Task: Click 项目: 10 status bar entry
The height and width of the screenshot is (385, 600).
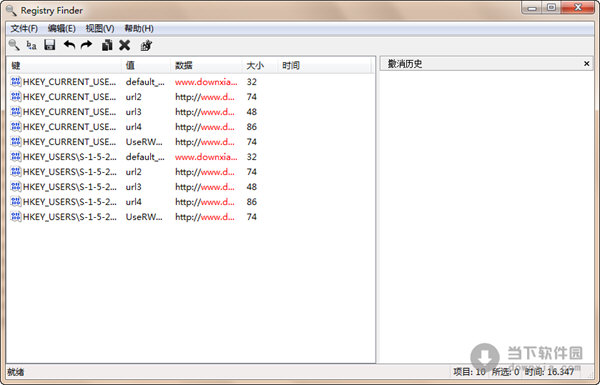Action: coord(469,372)
